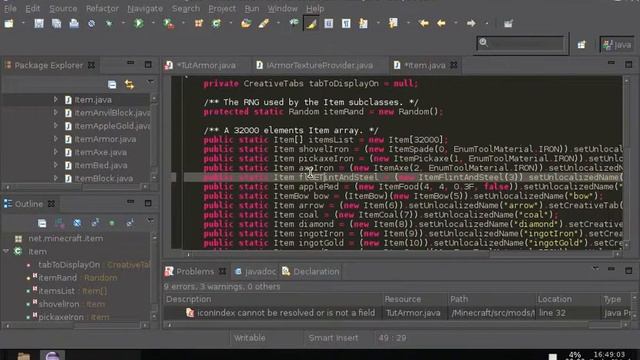Toggle Link with Editor in Package Explorer

tap(129, 84)
